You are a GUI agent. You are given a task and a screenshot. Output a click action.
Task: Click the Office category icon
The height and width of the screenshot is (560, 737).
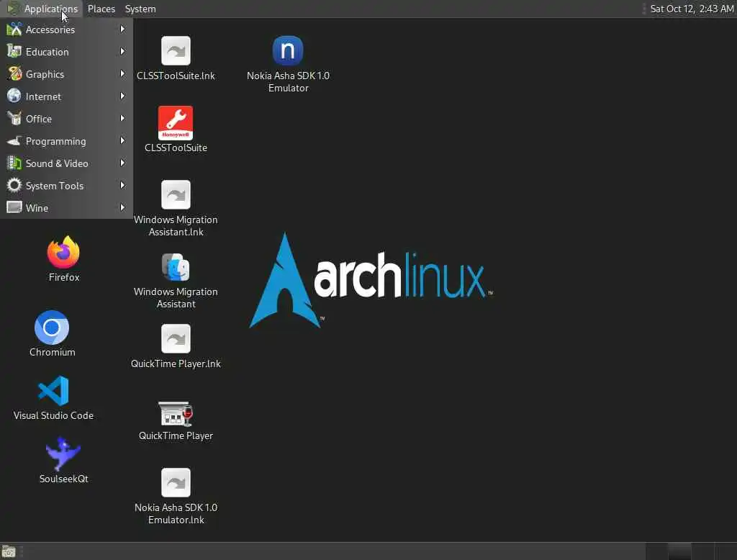(14, 119)
